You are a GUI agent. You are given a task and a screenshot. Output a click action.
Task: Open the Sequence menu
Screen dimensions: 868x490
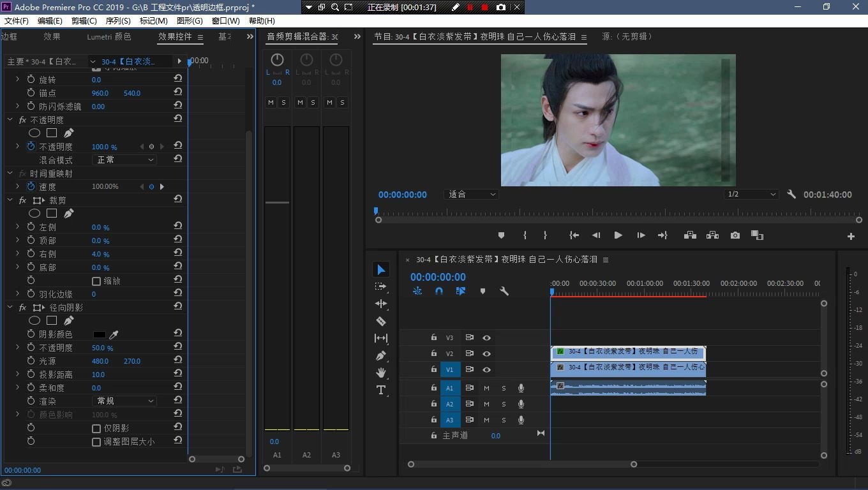[x=118, y=20]
